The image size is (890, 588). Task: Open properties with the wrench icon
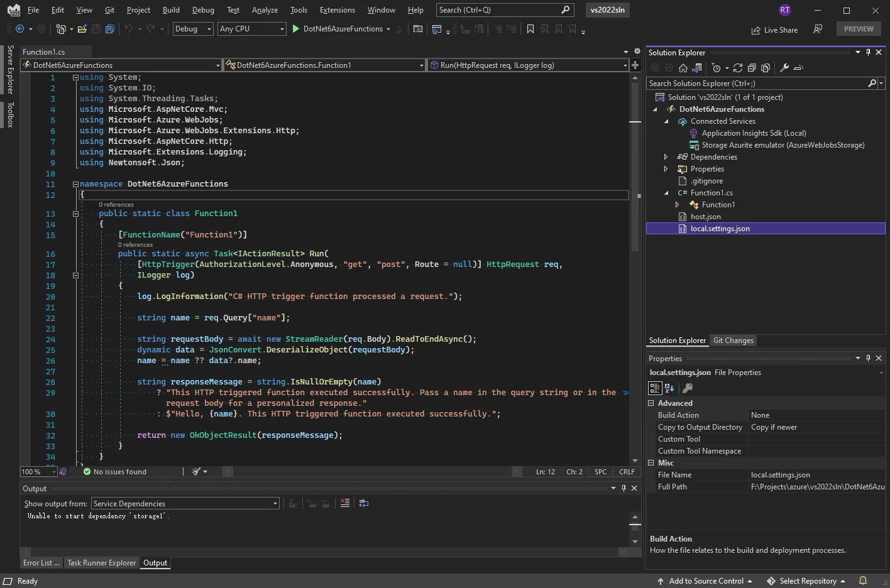[784, 68]
